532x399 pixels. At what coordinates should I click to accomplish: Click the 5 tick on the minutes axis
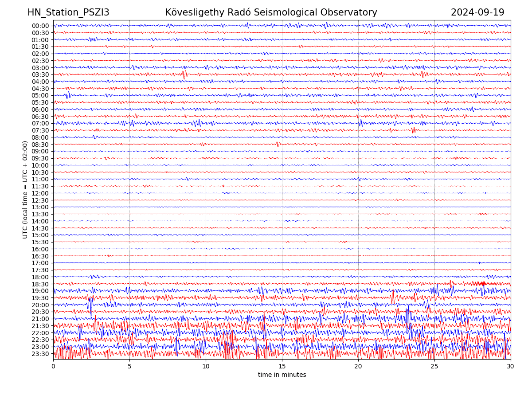129,366
